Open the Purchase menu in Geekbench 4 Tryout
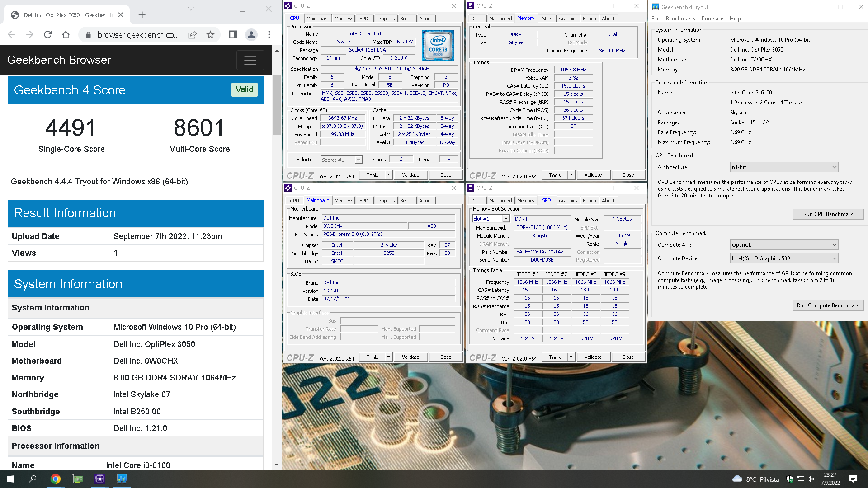The width and height of the screenshot is (868, 488). coord(712,19)
